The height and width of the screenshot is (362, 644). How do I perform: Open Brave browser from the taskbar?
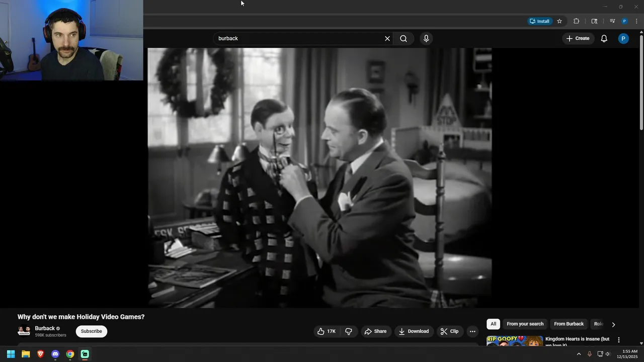point(41,354)
